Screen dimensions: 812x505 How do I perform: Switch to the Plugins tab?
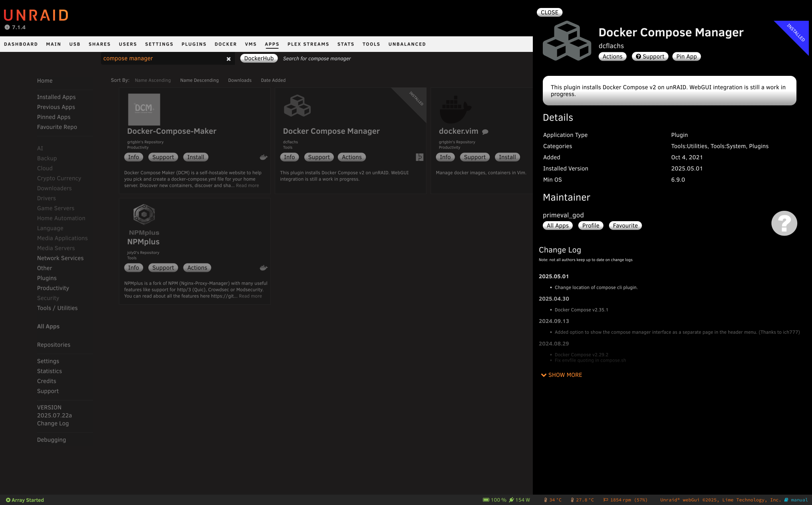194,44
